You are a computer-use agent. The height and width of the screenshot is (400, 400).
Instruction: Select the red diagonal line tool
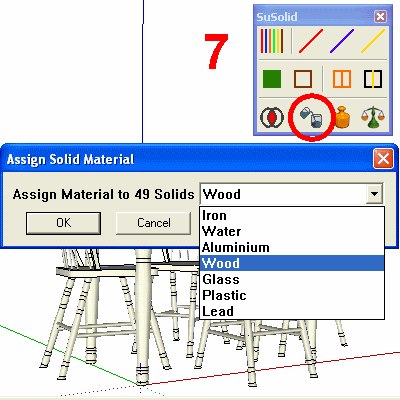[311, 41]
